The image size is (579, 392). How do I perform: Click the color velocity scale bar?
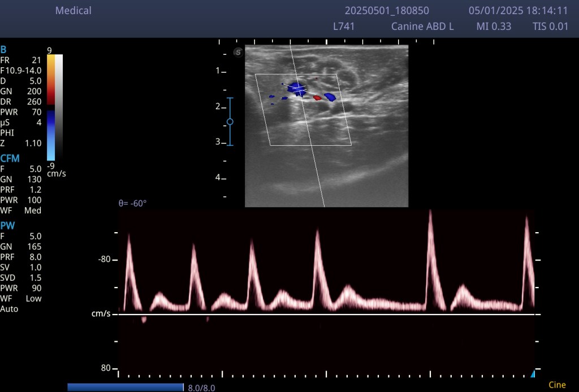[x=51, y=107]
